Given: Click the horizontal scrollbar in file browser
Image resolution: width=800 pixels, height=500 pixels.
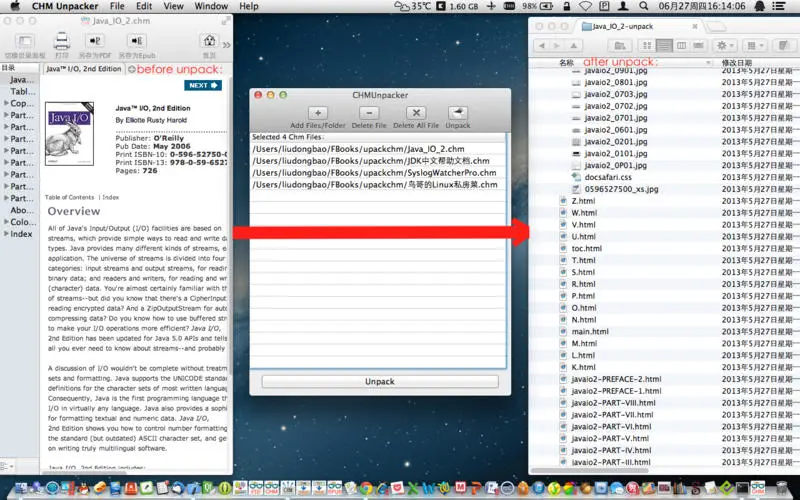Looking at the screenshot, I should (590, 470).
